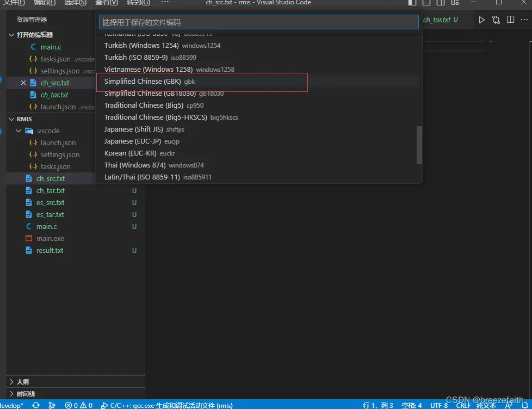Image resolution: width=532 pixels, height=409 pixels.
Task: Collapse the 打开的编辑器 section
Action: point(11,35)
